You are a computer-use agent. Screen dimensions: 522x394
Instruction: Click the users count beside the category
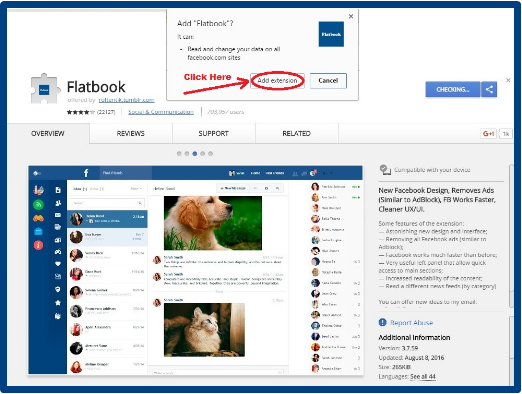[225, 112]
